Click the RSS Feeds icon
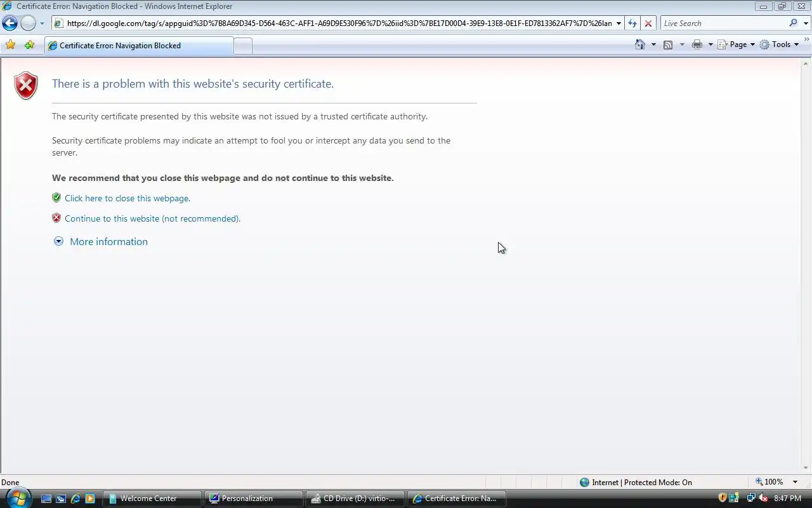812x508 pixels. (x=668, y=44)
